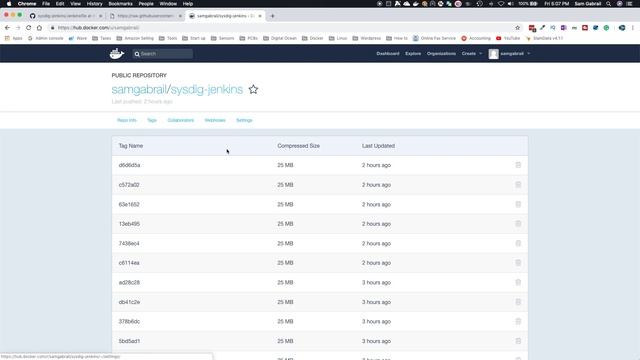Click tag name 63e1652
The image size is (640, 360).
[129, 204]
